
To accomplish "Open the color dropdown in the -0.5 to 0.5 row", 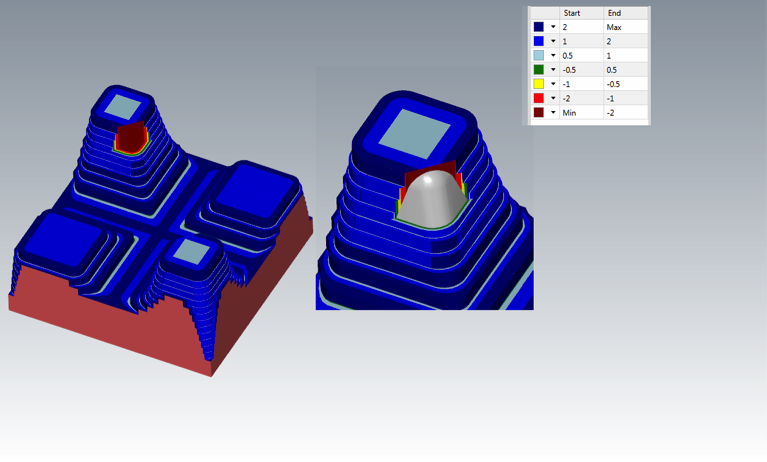I will [553, 69].
